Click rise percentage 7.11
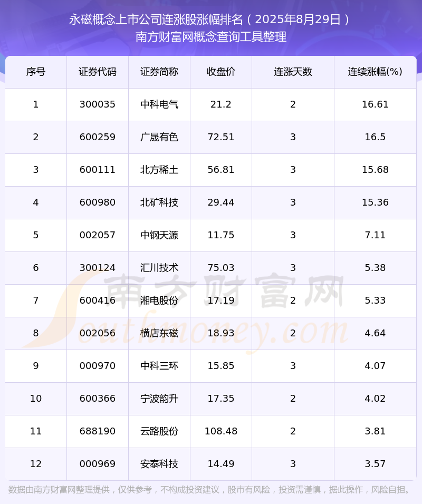422x504 pixels. tap(375, 235)
